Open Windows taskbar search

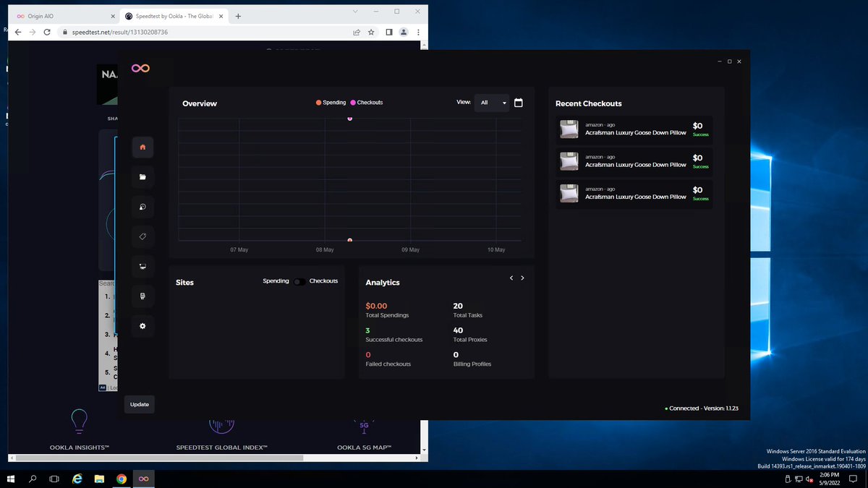(33, 479)
